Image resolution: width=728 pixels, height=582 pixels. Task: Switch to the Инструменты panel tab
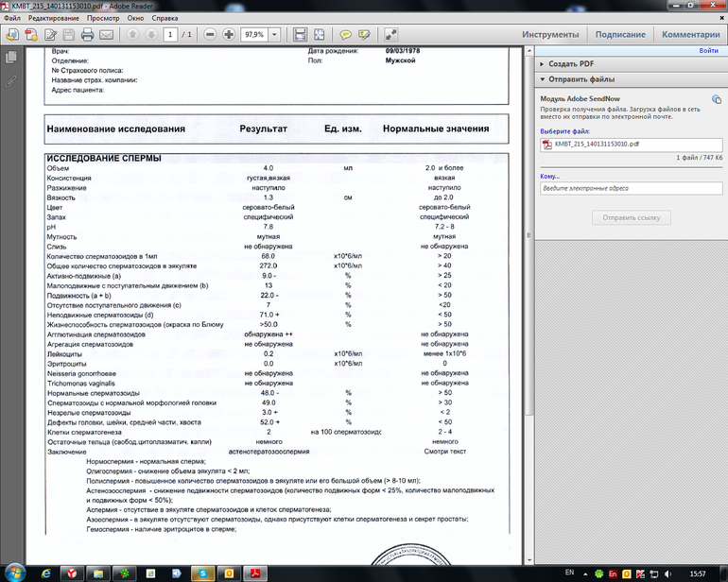(550, 35)
